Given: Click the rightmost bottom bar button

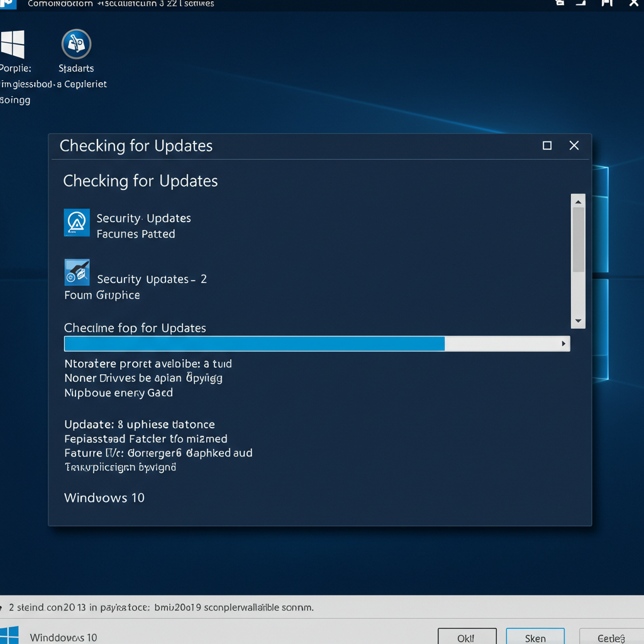Looking at the screenshot, I should tap(611, 637).
